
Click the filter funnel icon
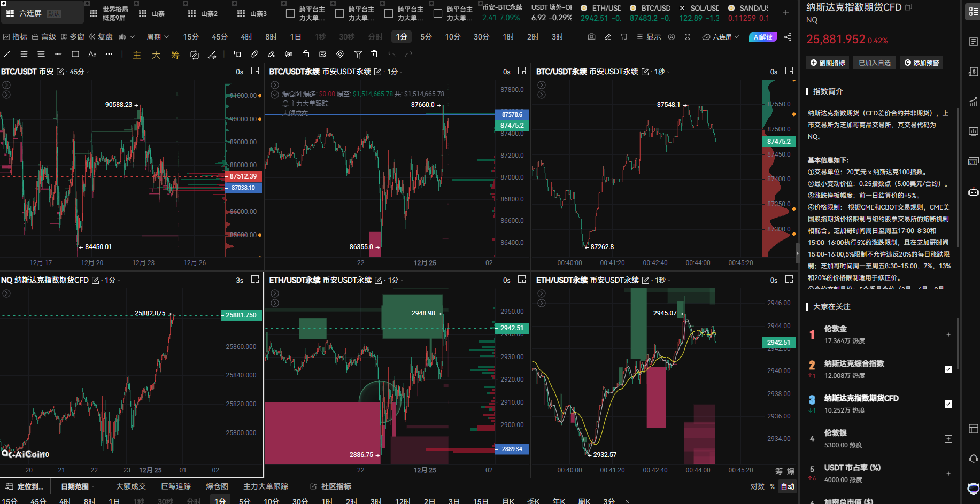click(358, 54)
